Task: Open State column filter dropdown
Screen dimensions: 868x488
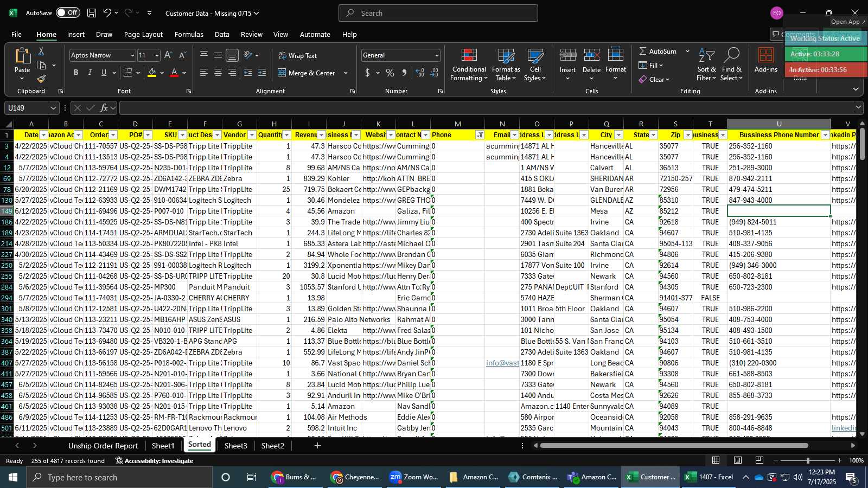Action: point(653,135)
